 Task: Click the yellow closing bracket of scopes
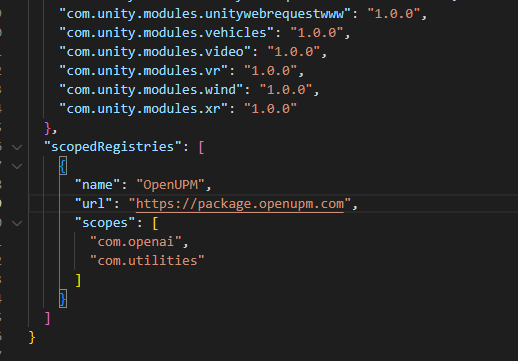pos(78,280)
